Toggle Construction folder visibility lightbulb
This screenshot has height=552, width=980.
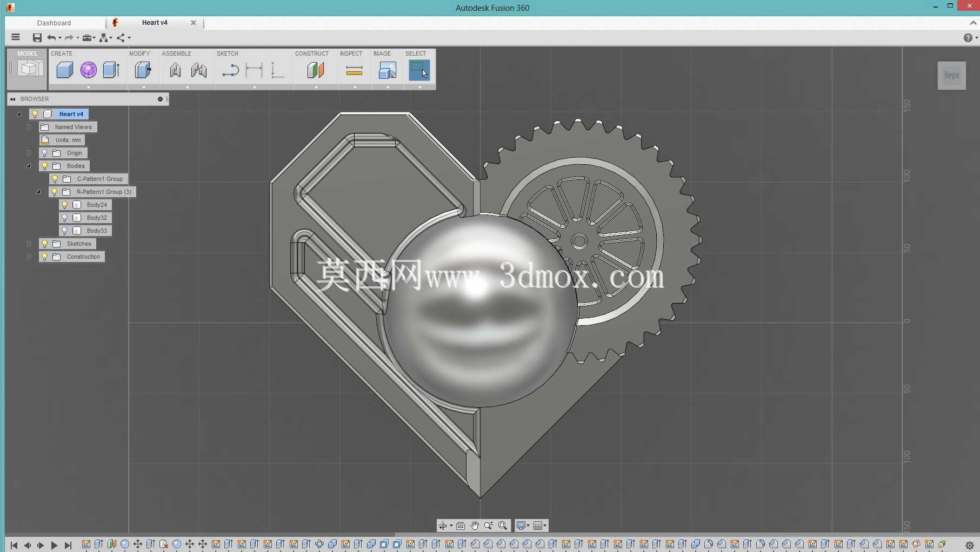[x=45, y=257]
